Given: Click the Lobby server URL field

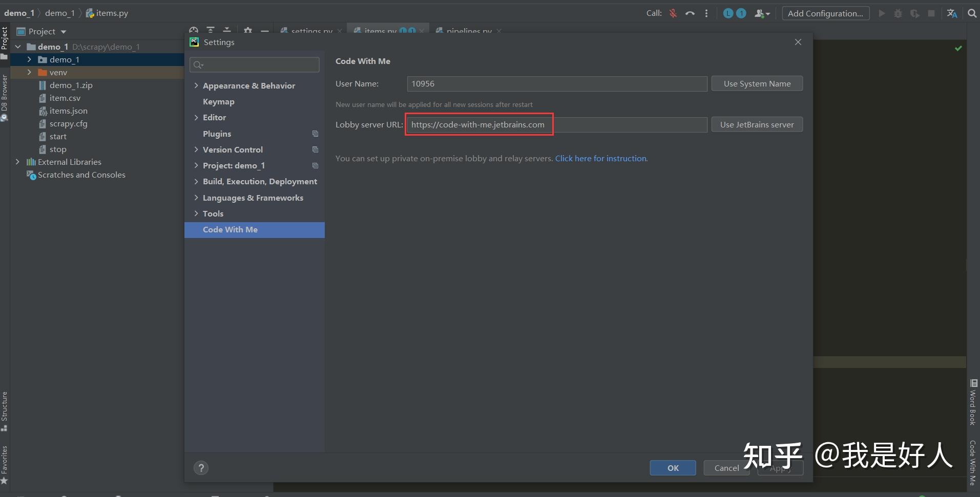Looking at the screenshot, I should [x=557, y=124].
